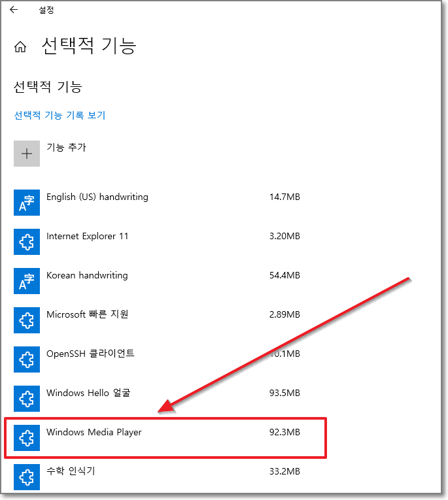Viewport: 448px width, 500px height.
Task: Click the 14.7MB size value
Action: pos(284,197)
